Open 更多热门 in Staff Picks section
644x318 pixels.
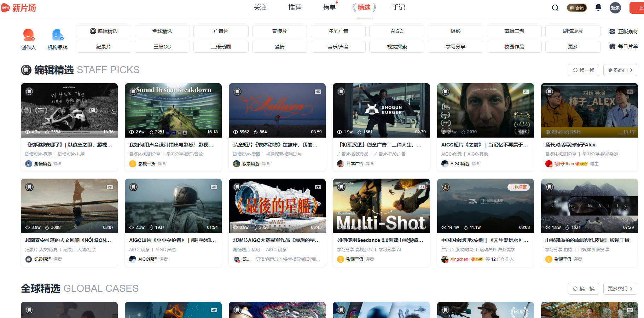click(620, 70)
